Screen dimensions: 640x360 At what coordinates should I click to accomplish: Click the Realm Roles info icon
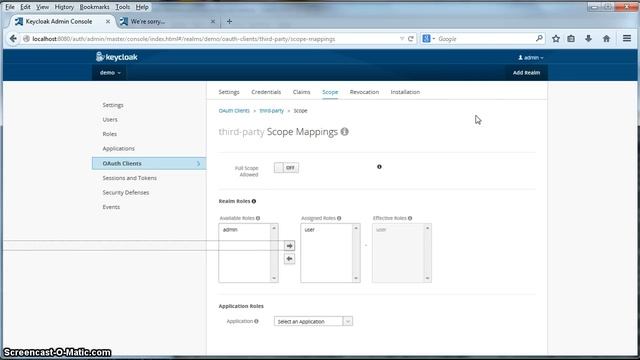pos(254,201)
